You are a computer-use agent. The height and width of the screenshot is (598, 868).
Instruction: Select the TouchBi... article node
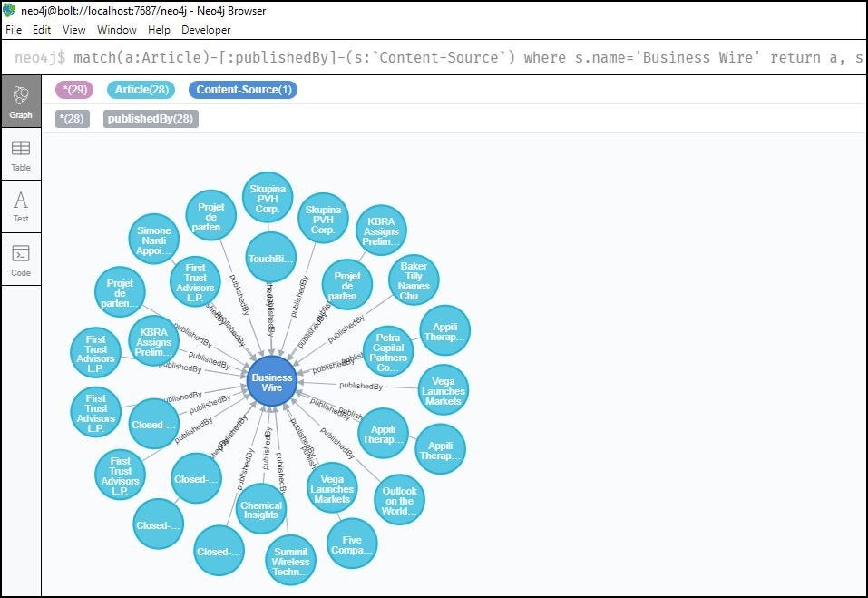(x=270, y=258)
